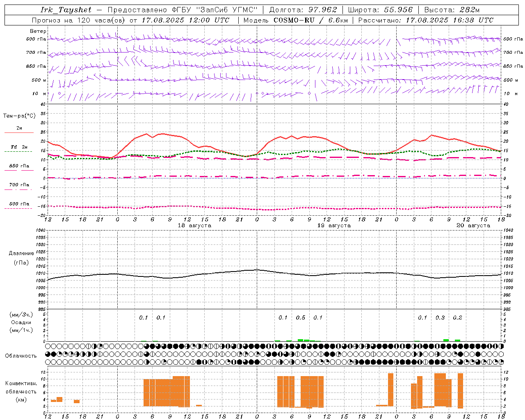This screenshot has width=525, height=420.
Task: Click the Конвективн. convective cloud label
Action: point(21,383)
